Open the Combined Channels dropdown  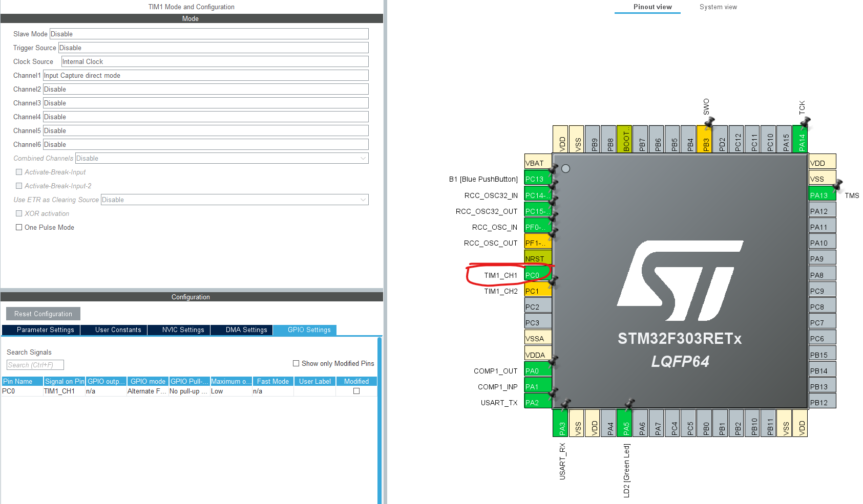point(363,158)
